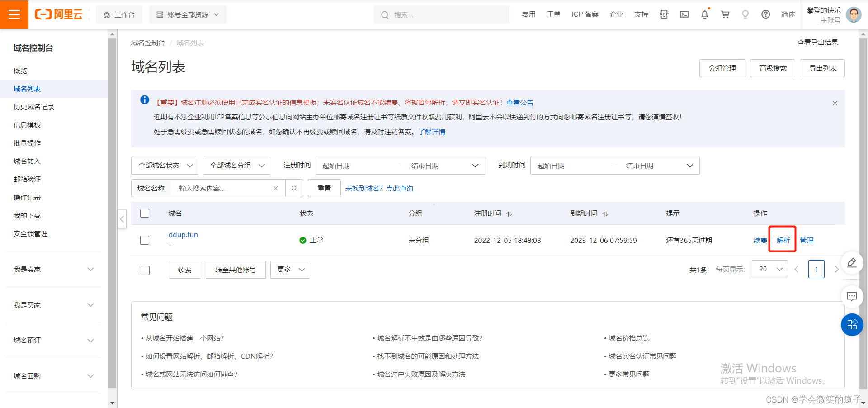
Task: Open the floating chat support icon
Action: point(852,297)
